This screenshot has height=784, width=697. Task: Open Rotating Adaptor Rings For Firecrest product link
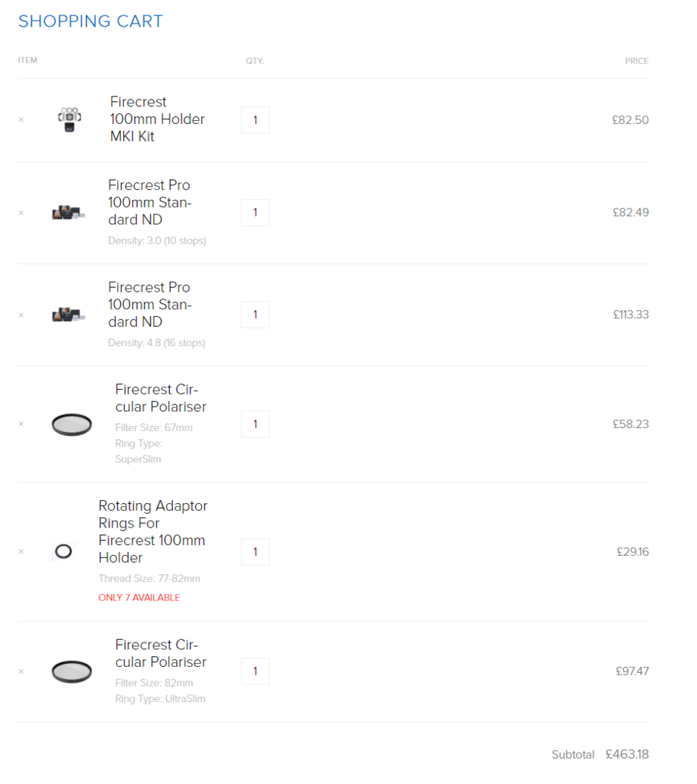point(153,531)
